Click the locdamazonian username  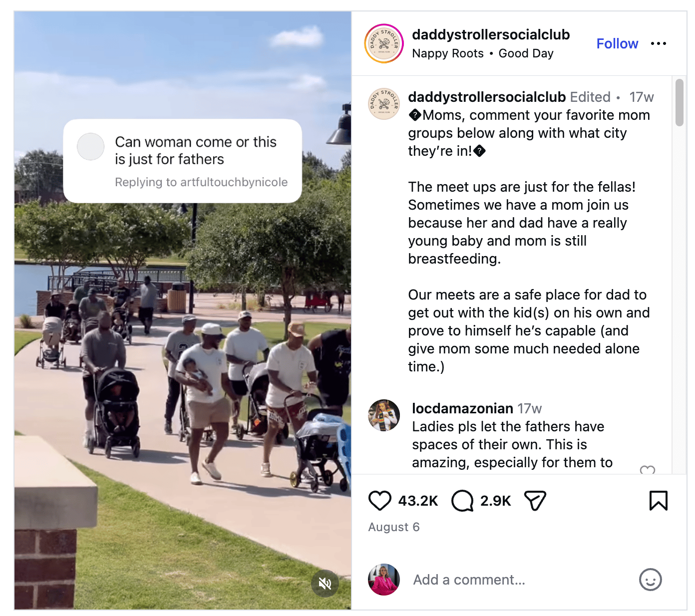pyautogui.click(x=462, y=408)
